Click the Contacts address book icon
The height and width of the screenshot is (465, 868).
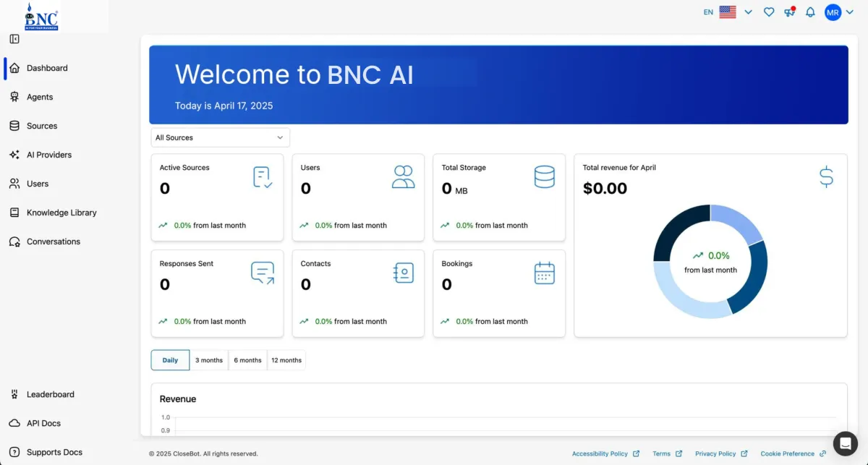click(404, 273)
